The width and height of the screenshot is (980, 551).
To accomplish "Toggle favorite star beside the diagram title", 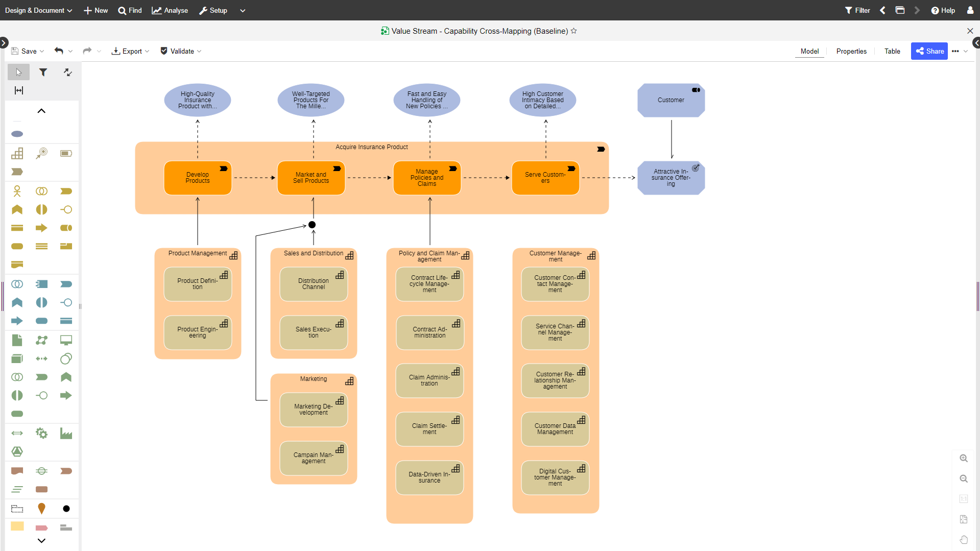I will [x=574, y=31].
